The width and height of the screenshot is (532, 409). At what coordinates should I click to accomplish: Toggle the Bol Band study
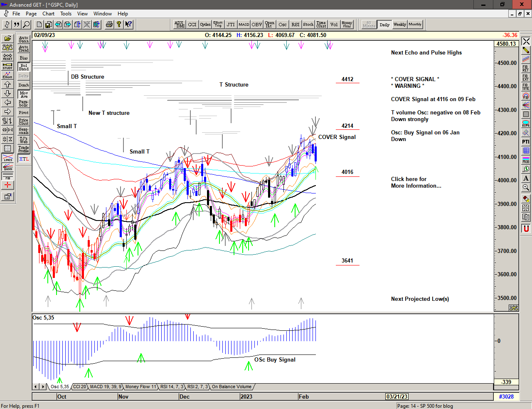(x=24, y=67)
